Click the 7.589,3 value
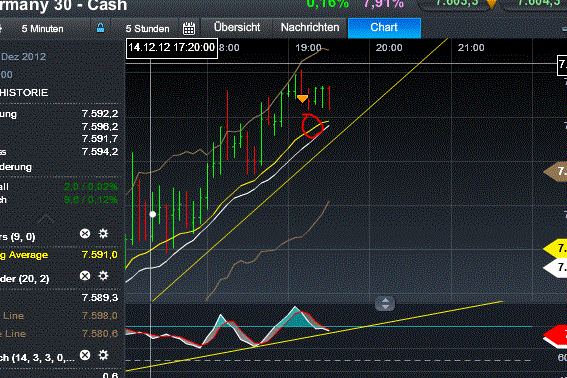Screen dimensions: 567x378 pyautogui.click(x=100, y=298)
